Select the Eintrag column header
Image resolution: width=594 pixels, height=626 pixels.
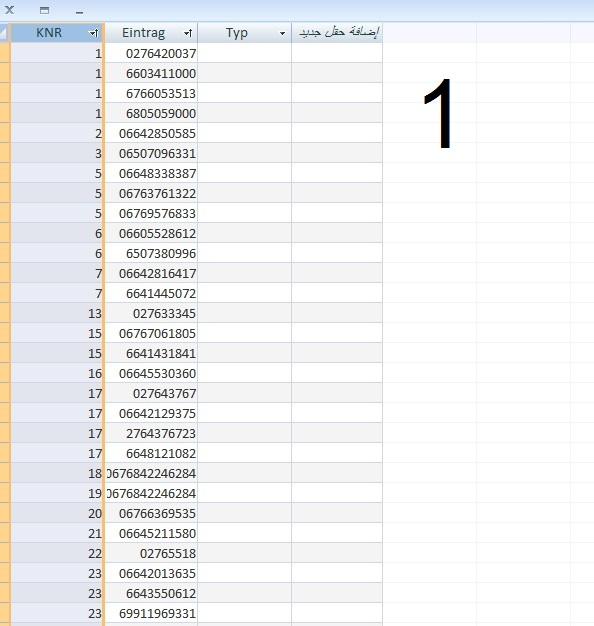pos(151,33)
